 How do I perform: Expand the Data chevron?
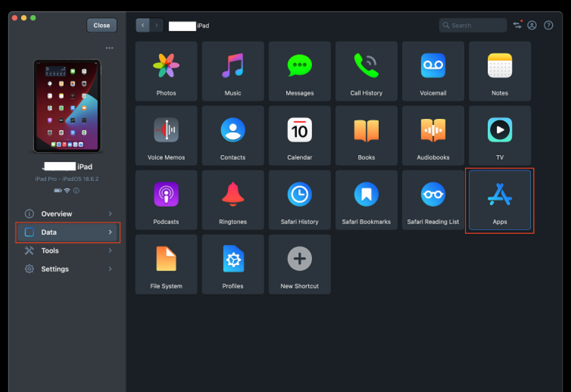pyautogui.click(x=110, y=232)
